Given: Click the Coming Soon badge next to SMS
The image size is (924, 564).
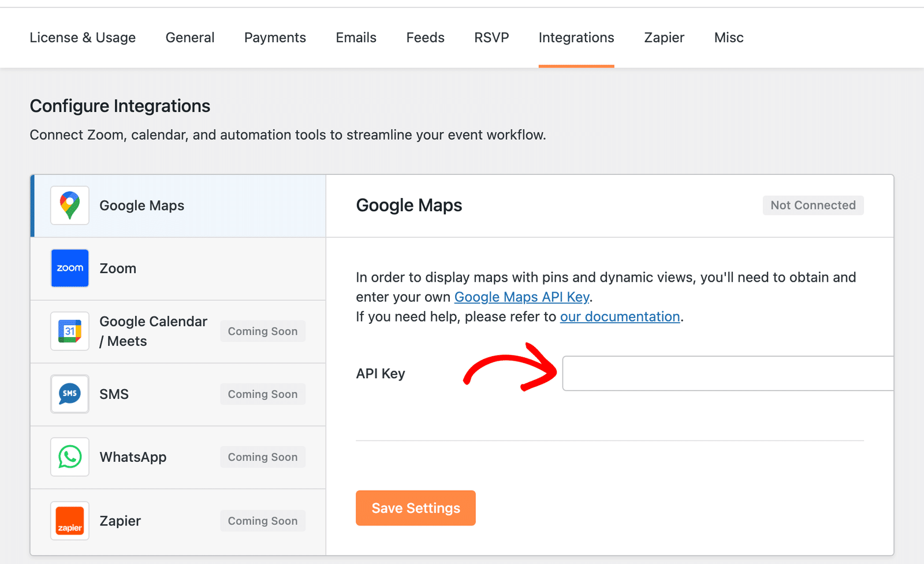Looking at the screenshot, I should [x=263, y=394].
